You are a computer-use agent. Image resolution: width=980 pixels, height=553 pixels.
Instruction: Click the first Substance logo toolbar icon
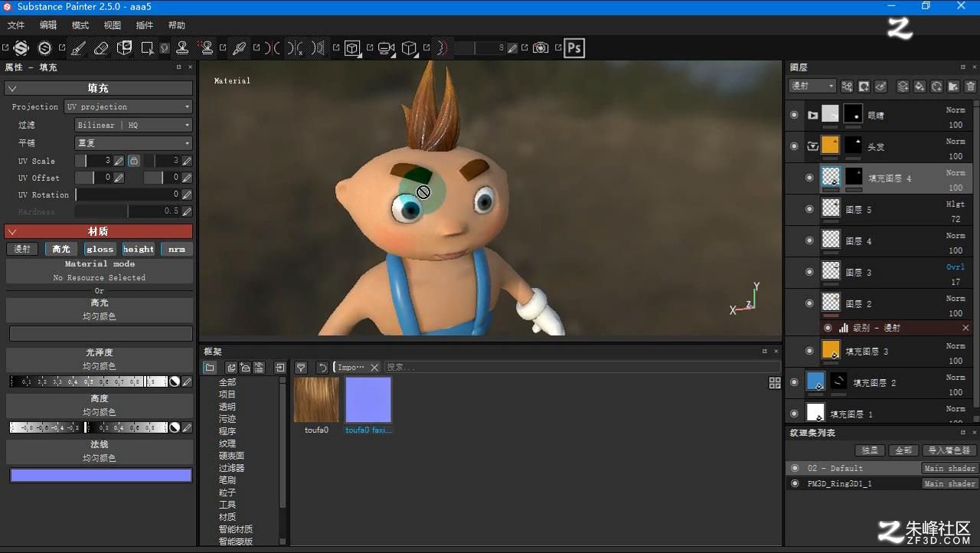[21, 48]
